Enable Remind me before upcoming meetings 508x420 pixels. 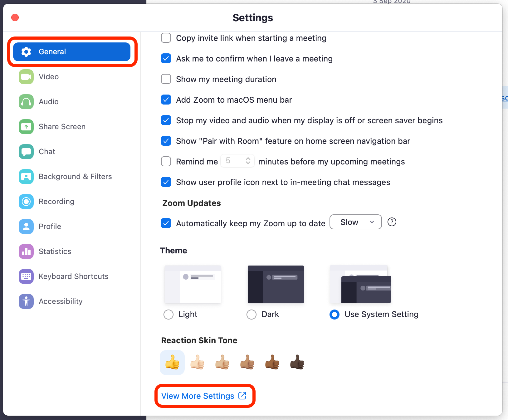click(166, 162)
